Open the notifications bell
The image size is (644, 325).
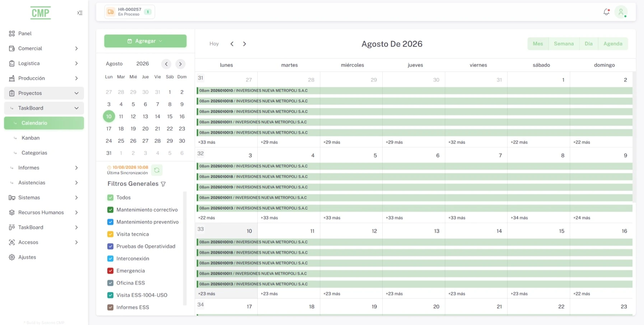point(606,12)
